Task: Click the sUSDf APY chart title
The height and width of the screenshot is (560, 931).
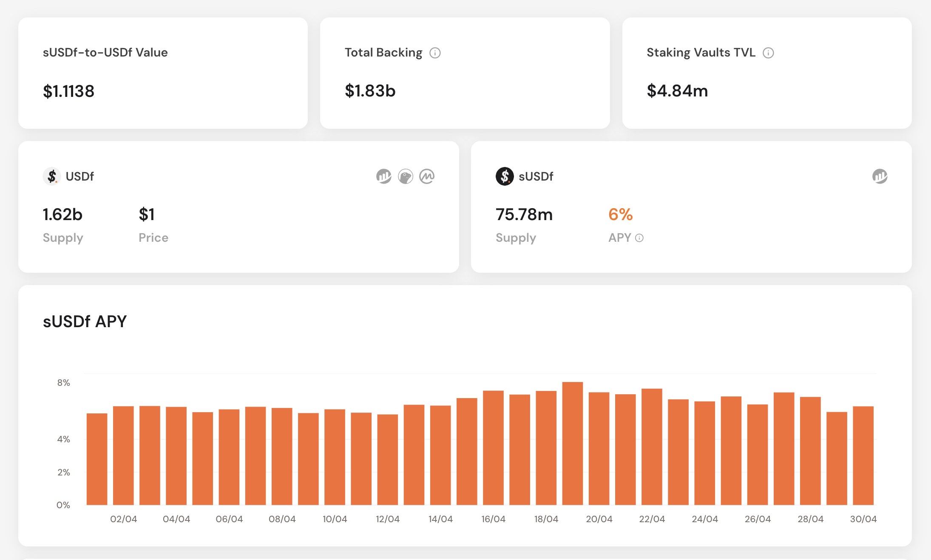Action: point(85,322)
